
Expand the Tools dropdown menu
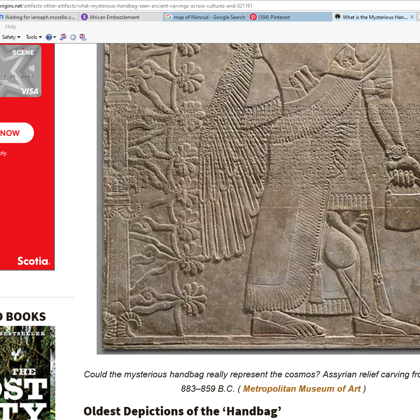[x=34, y=37]
